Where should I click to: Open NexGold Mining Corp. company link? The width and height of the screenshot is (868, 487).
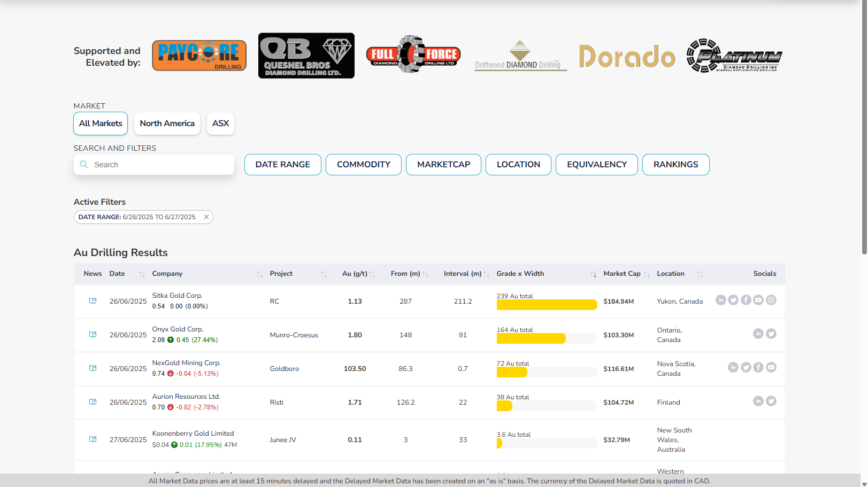pos(186,363)
